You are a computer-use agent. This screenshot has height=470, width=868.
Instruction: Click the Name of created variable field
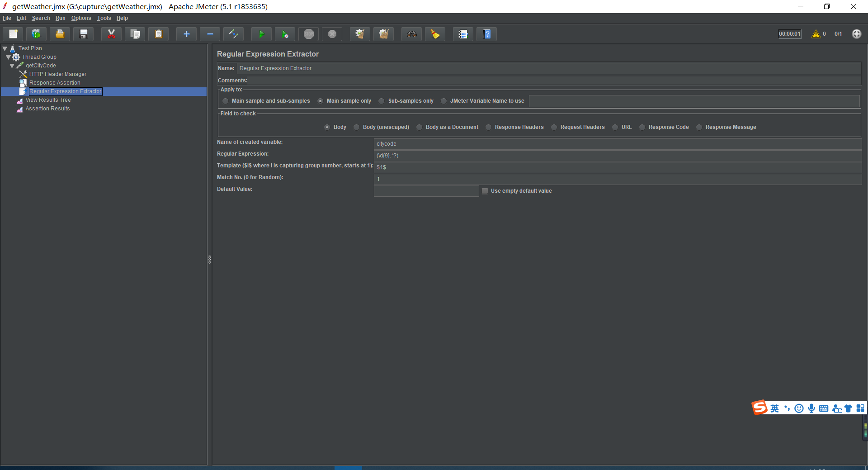pyautogui.click(x=618, y=144)
